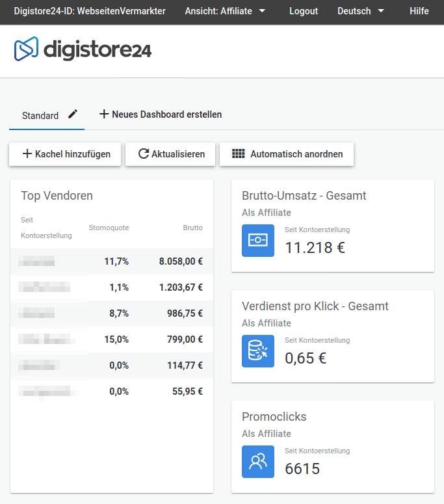This screenshot has height=504, width=444.
Task: Click the Stornoquote column header
Action: coord(109,228)
